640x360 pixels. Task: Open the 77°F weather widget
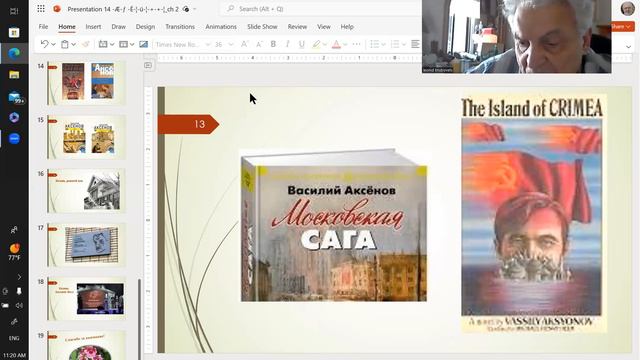[x=14, y=251]
